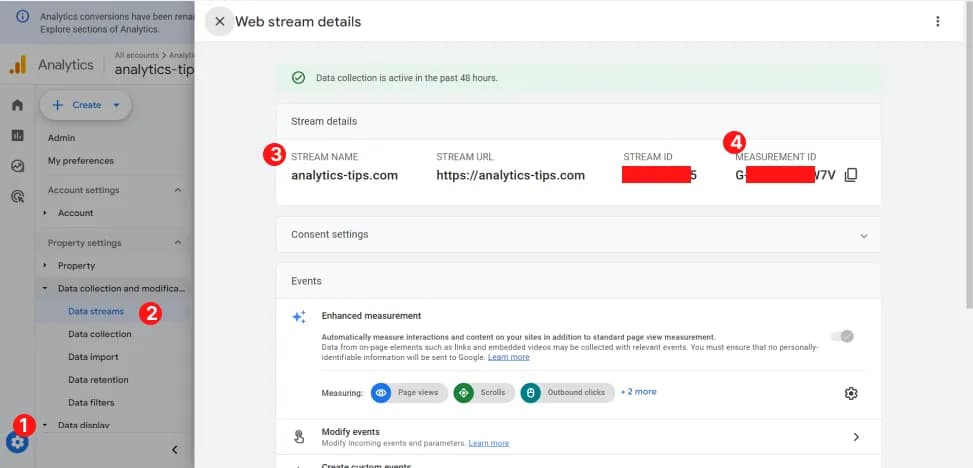973x468 pixels.
Task: Select Data filters
Action: pos(91,403)
